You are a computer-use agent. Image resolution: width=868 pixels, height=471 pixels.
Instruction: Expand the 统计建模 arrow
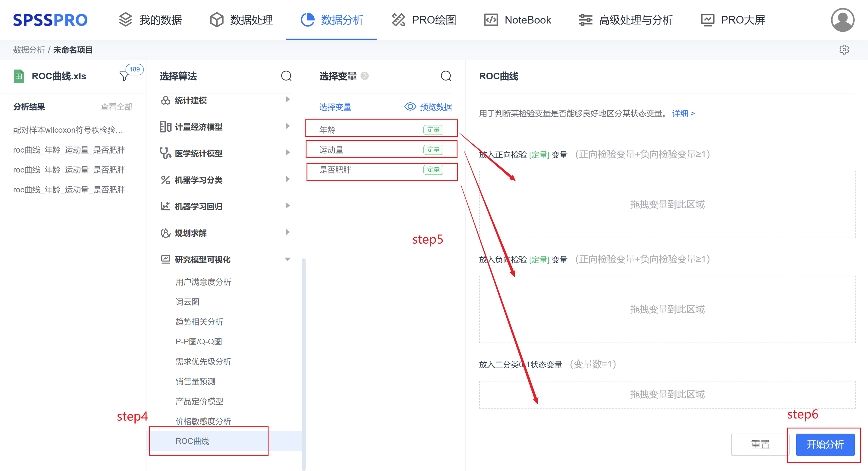click(x=288, y=100)
